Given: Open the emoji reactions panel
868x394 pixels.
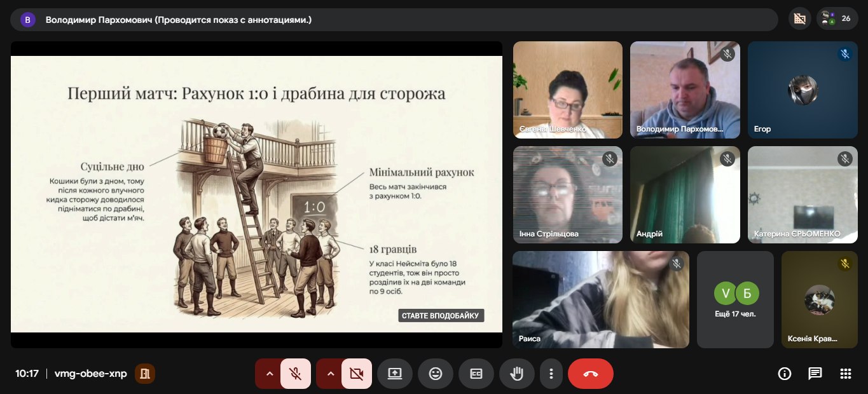Looking at the screenshot, I should (x=436, y=374).
